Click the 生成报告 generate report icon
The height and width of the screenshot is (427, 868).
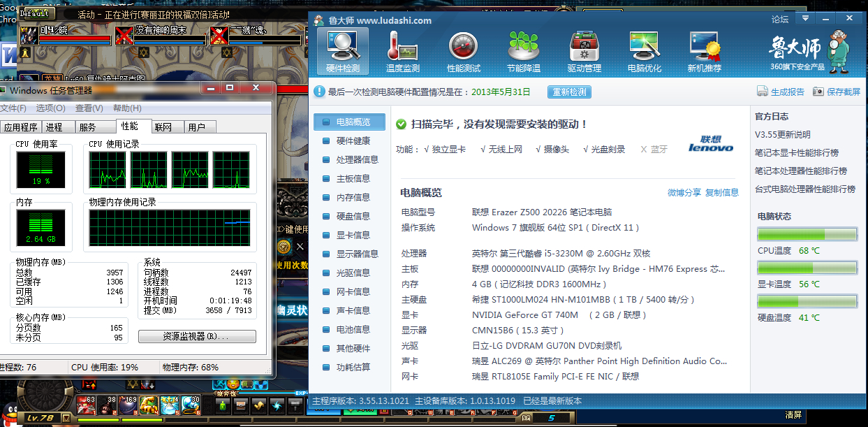[763, 92]
